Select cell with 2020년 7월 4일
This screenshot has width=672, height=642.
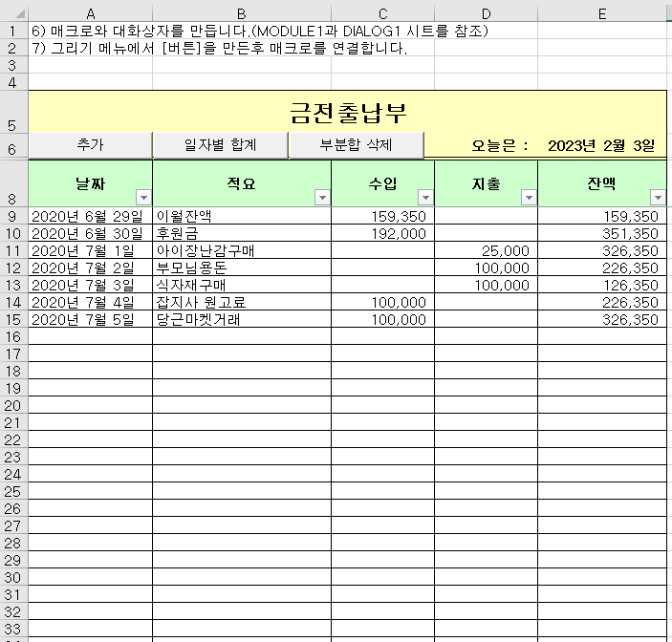point(91,302)
